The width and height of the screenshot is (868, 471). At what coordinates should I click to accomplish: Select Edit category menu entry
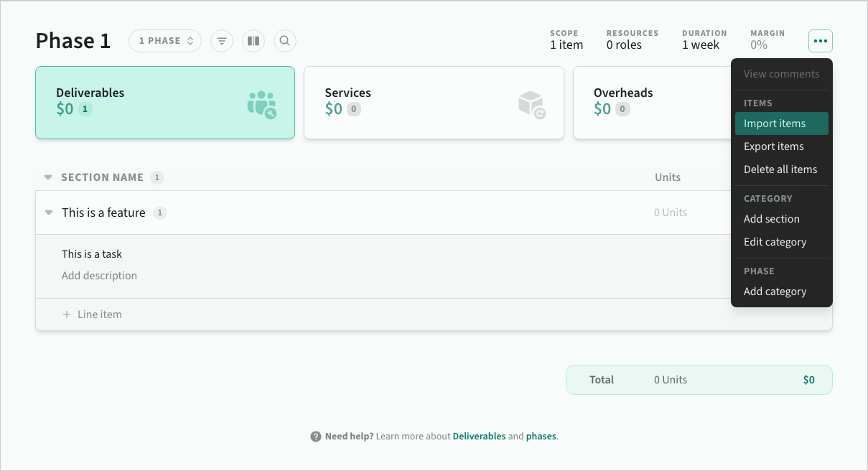click(775, 242)
